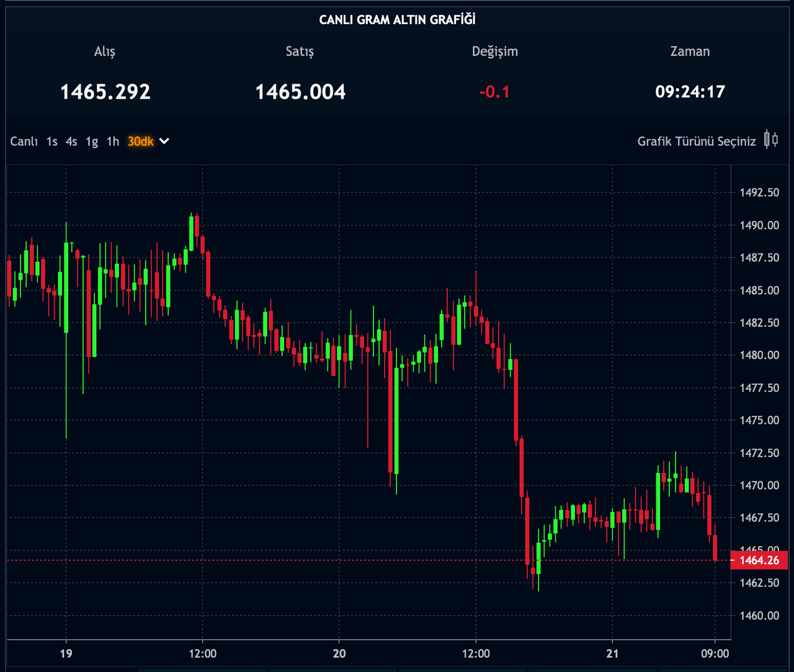This screenshot has height=672, width=794.
Task: Click the 1490.00 price axis label
Action: click(x=759, y=225)
